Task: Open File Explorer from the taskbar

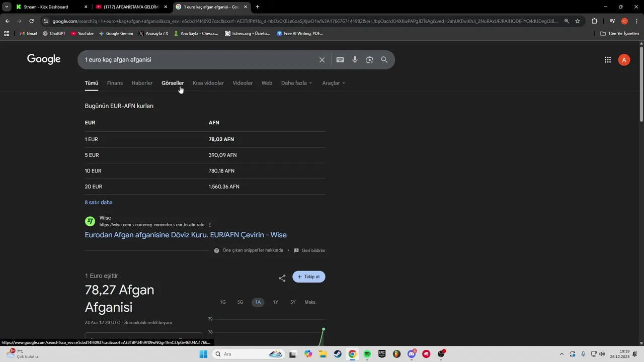Action: [x=323, y=354]
